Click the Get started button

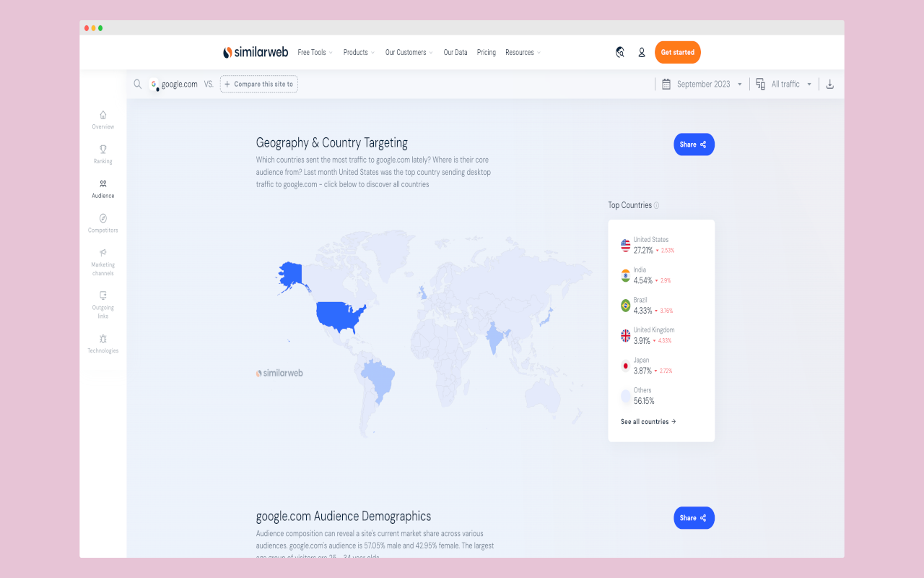point(678,52)
